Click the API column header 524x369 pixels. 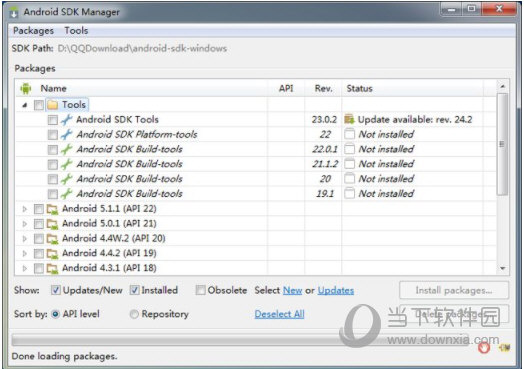[286, 89]
